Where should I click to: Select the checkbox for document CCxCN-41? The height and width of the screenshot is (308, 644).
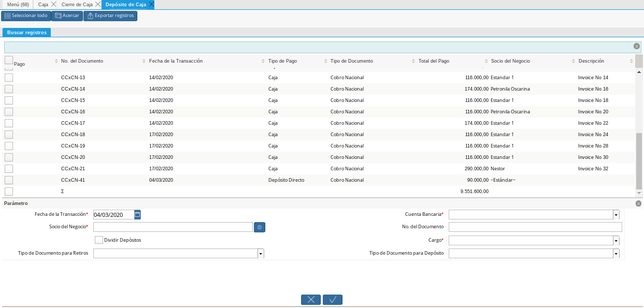(x=9, y=180)
